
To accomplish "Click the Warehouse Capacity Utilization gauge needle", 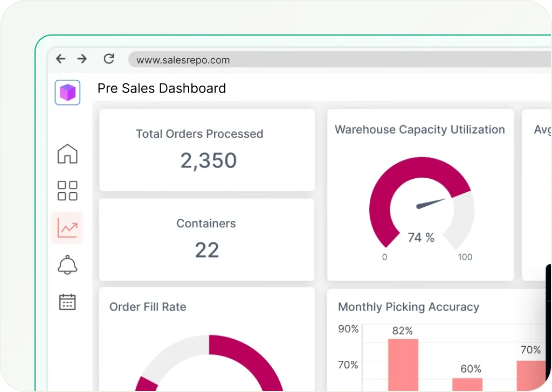I will pyautogui.click(x=432, y=204).
